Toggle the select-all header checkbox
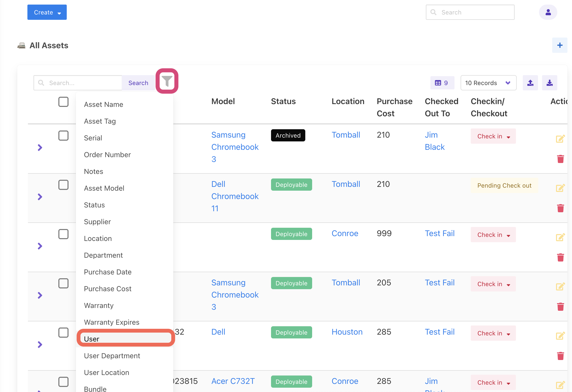Viewport: 572px width, 392px height. (x=63, y=102)
